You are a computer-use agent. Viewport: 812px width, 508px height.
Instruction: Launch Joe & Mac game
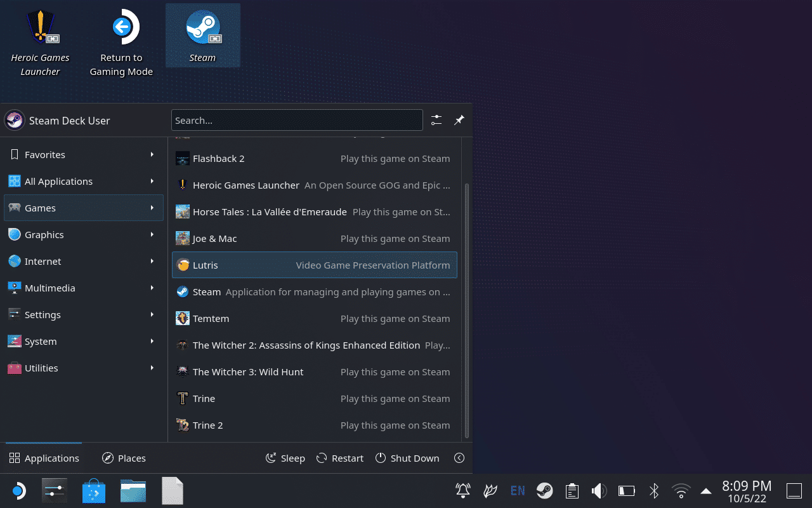point(315,238)
